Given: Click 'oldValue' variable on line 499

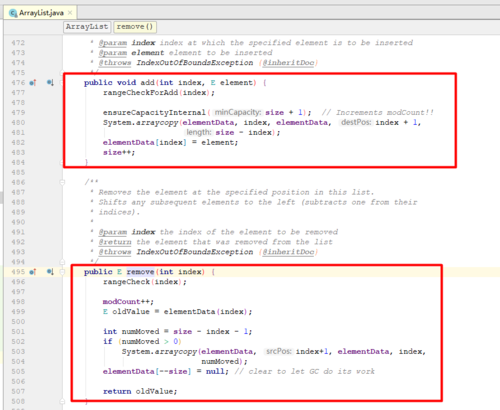Looking at the screenshot, I should [x=131, y=312].
